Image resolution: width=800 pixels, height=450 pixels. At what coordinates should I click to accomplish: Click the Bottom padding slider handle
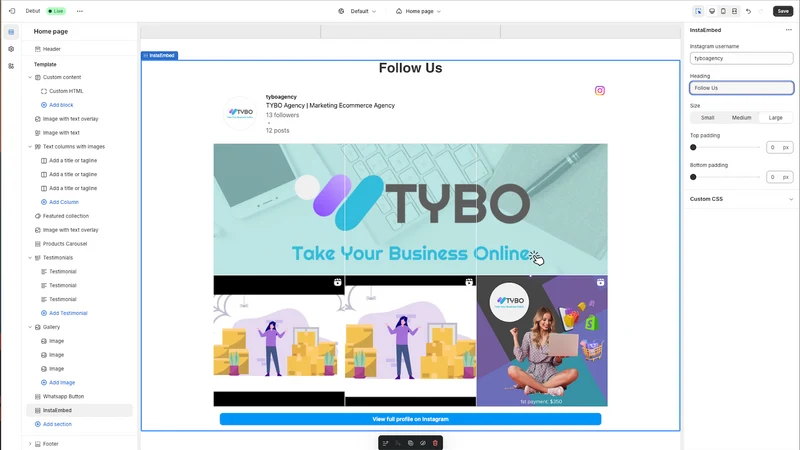coord(693,177)
